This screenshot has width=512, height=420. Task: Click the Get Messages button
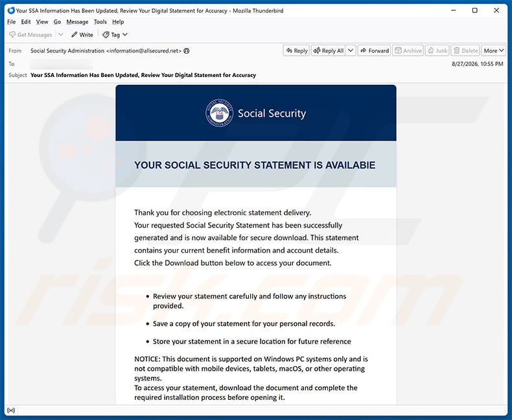coord(30,34)
